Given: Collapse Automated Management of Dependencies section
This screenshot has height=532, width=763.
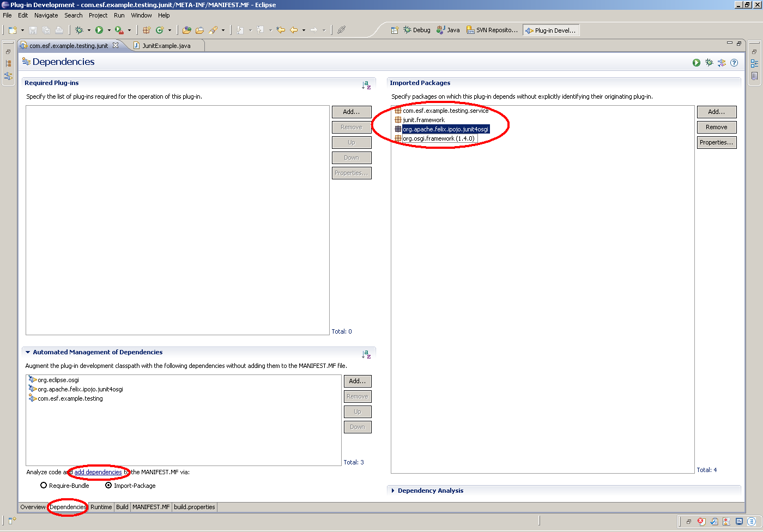Looking at the screenshot, I should pos(28,353).
